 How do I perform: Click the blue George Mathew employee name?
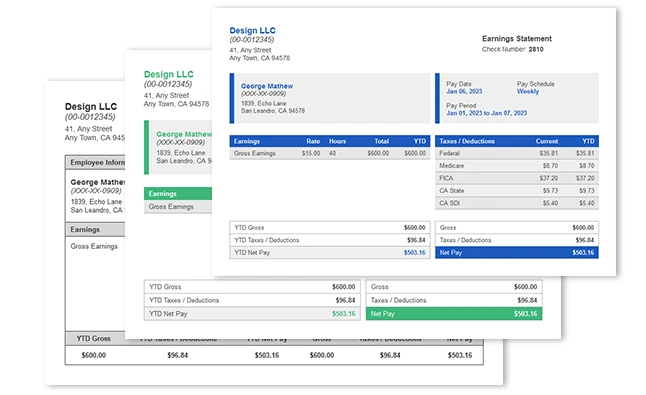pos(267,86)
